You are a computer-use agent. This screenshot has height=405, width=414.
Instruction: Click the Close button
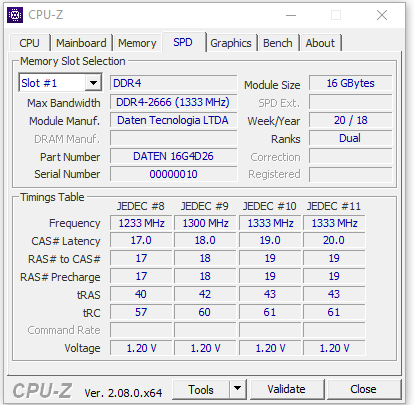(363, 389)
